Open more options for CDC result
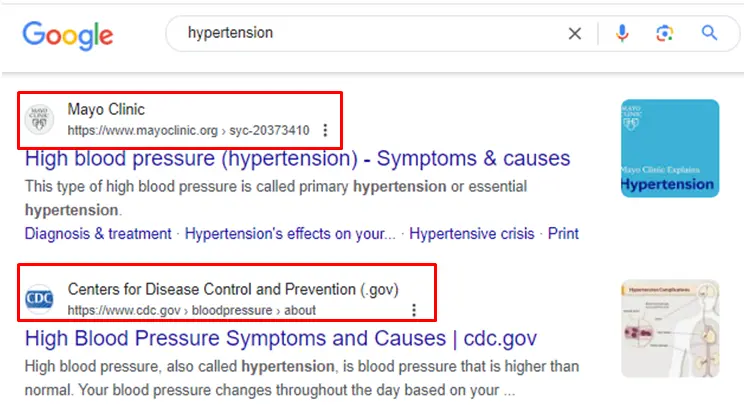This screenshot has width=744, height=405. (414, 310)
